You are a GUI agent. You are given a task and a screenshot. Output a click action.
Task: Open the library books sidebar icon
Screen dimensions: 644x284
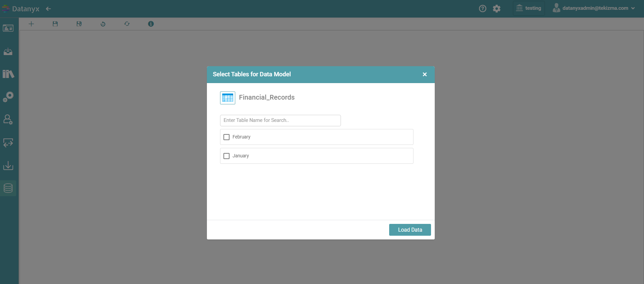[x=8, y=74]
